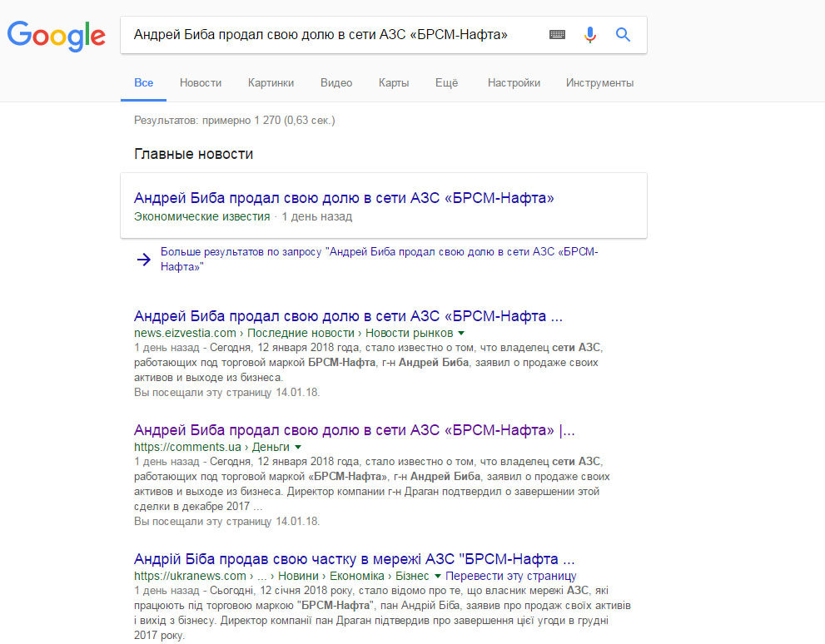Open the news.eizvestia.com result title
Screen dimensions: 825x644
coord(348,316)
